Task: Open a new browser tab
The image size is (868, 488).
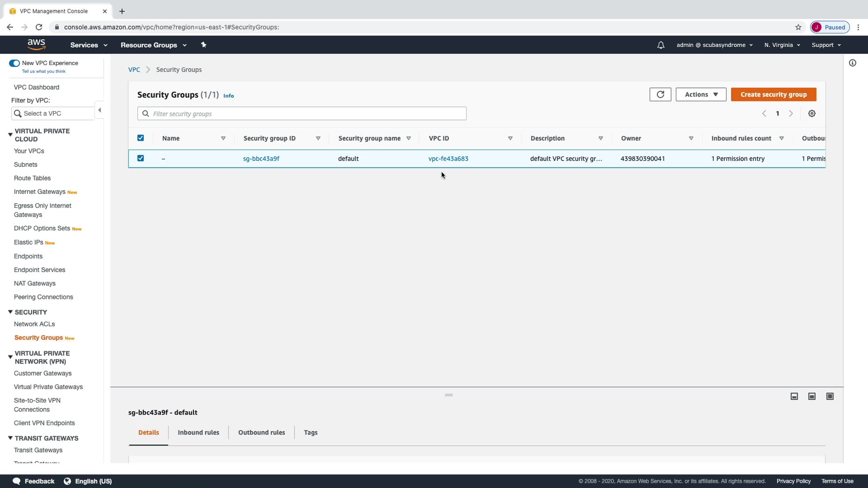Action: point(122,11)
